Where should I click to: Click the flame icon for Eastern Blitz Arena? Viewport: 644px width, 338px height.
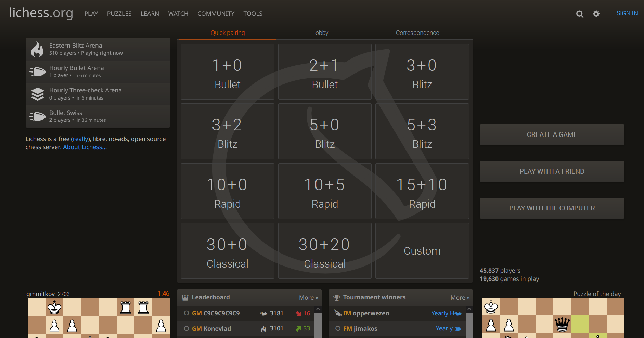[x=38, y=49]
